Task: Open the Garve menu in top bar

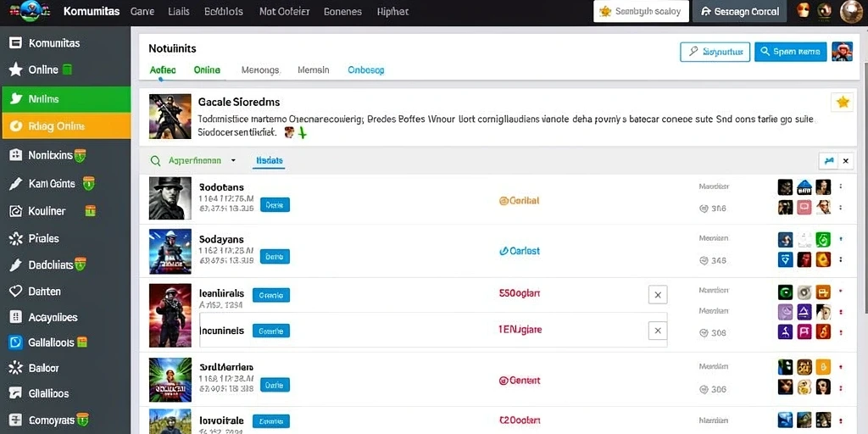Action: click(x=142, y=12)
